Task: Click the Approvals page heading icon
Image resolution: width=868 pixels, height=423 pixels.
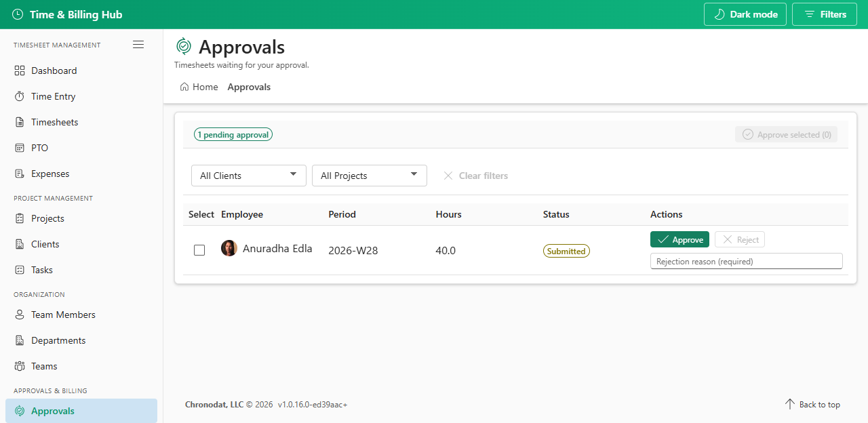Action: coord(183,46)
